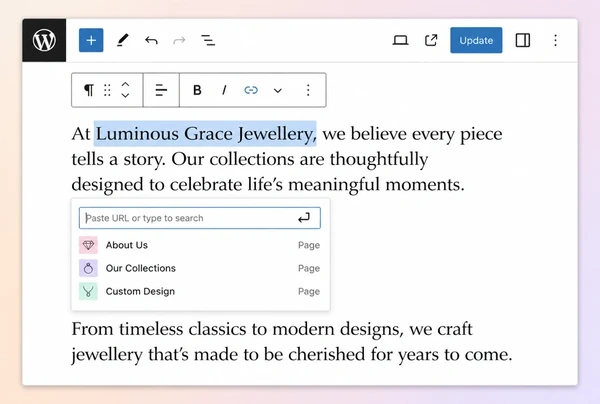Click the block drag handle
This screenshot has height=404, width=600.
tap(107, 90)
